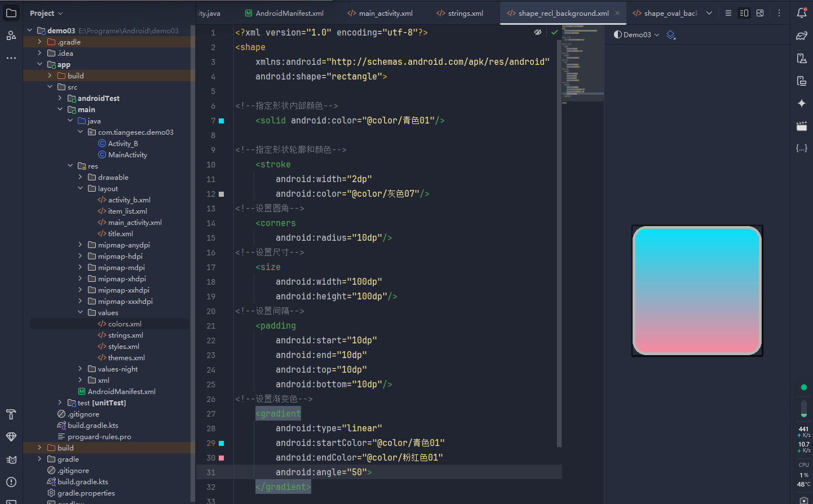The height and width of the screenshot is (504, 813).
Task: Collapse the values folder
Action: pos(80,312)
